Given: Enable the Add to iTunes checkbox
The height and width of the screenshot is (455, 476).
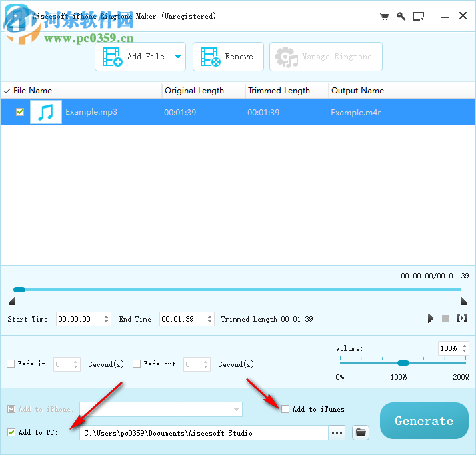Looking at the screenshot, I should 285,409.
